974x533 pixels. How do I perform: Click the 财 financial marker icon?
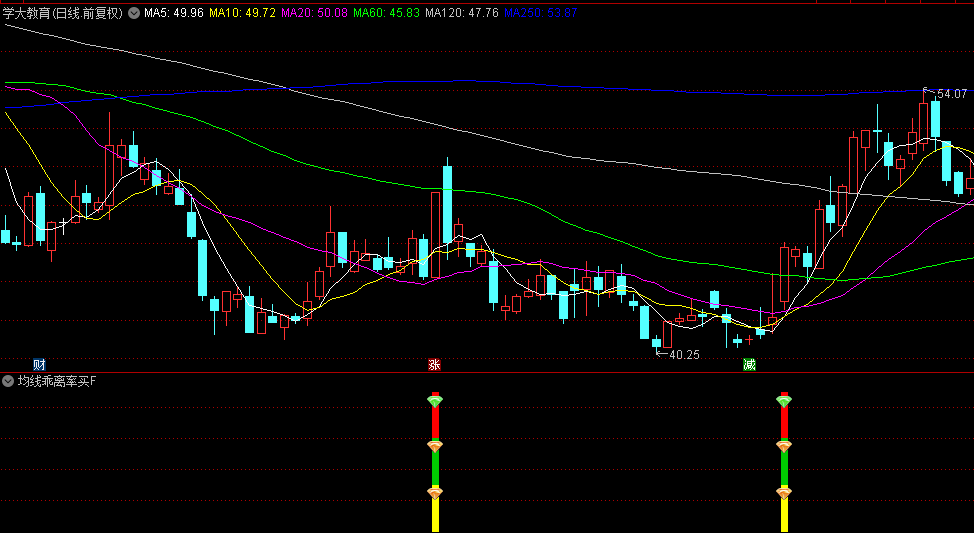tap(39, 365)
